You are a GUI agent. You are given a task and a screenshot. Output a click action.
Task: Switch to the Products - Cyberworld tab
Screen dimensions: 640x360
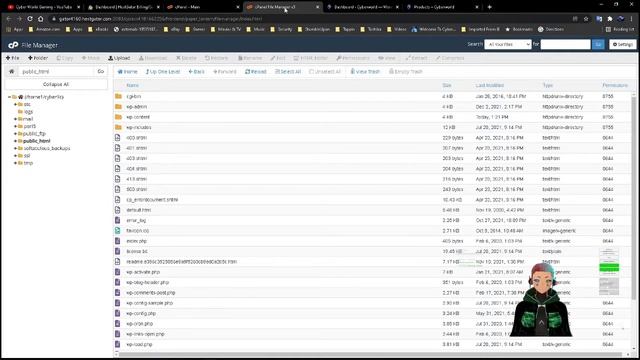click(442, 7)
